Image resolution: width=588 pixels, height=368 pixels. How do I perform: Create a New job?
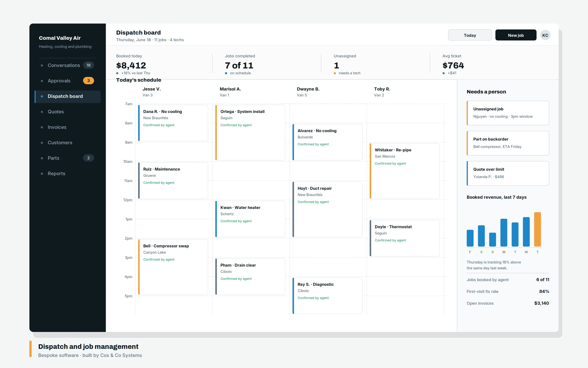516,35
